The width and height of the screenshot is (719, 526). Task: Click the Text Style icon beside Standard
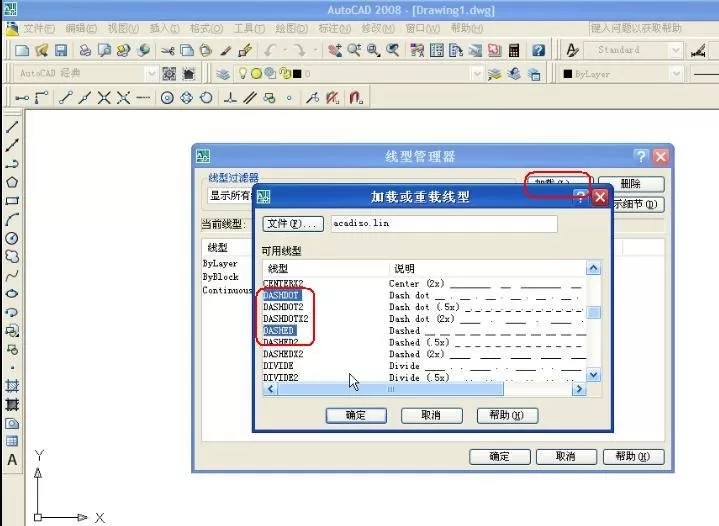pos(572,50)
